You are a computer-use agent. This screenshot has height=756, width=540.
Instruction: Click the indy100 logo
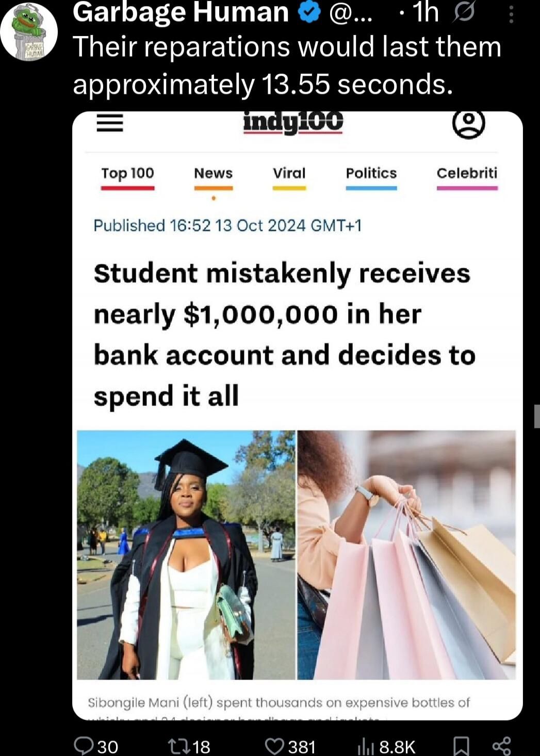pos(293,123)
